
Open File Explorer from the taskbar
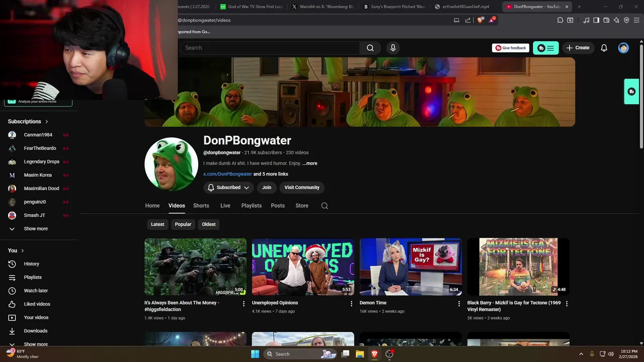point(360,354)
